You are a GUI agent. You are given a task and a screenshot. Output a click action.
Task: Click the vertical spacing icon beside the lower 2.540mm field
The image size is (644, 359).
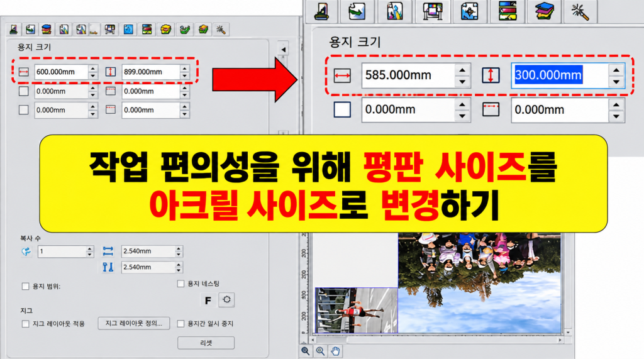pos(108,267)
